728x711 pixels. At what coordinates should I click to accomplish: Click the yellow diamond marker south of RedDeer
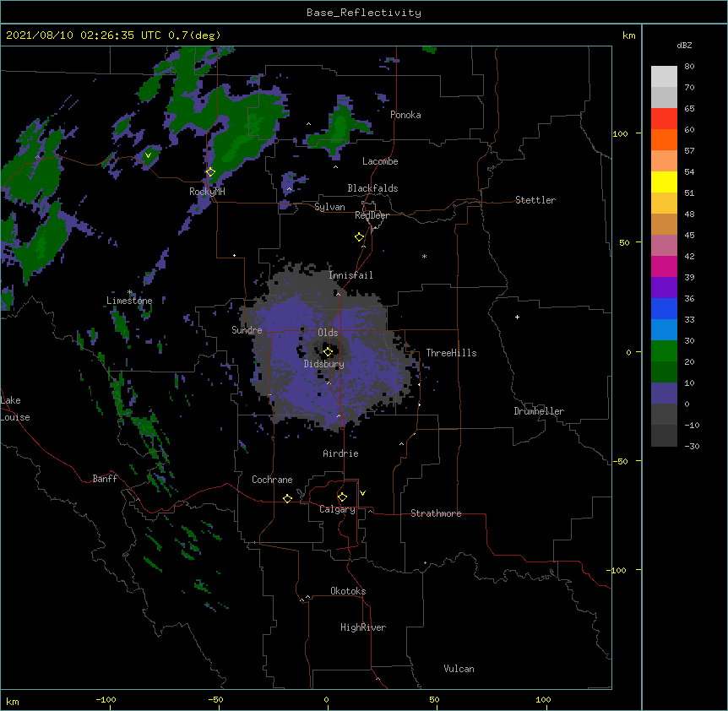(x=360, y=237)
